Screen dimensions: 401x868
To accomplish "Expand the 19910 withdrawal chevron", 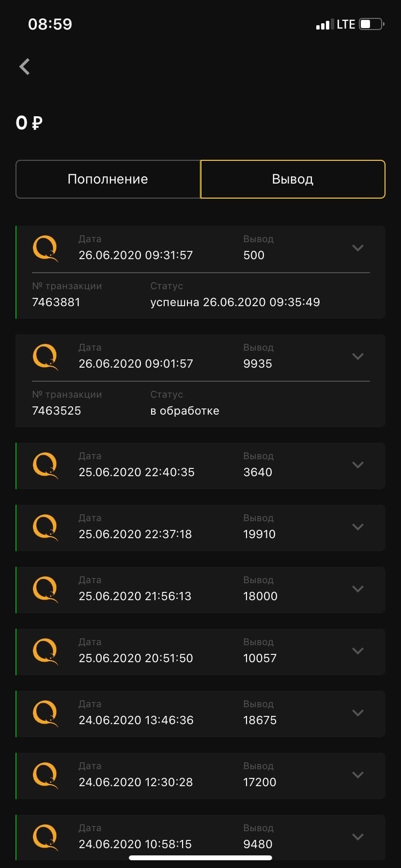I will click(358, 527).
